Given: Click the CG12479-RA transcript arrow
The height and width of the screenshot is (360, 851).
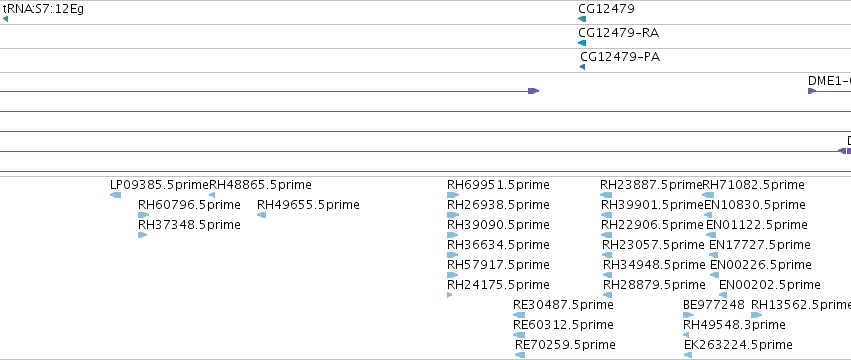Looking at the screenshot, I should [x=582, y=43].
